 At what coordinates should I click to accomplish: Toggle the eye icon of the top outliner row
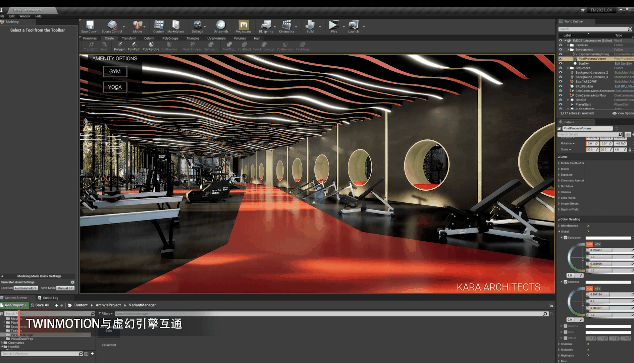(x=560, y=41)
